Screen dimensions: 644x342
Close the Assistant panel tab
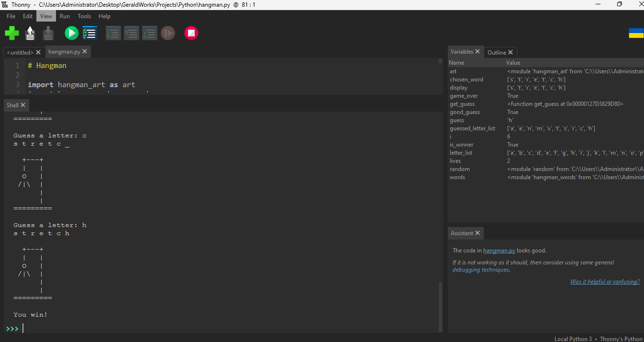[477, 233]
